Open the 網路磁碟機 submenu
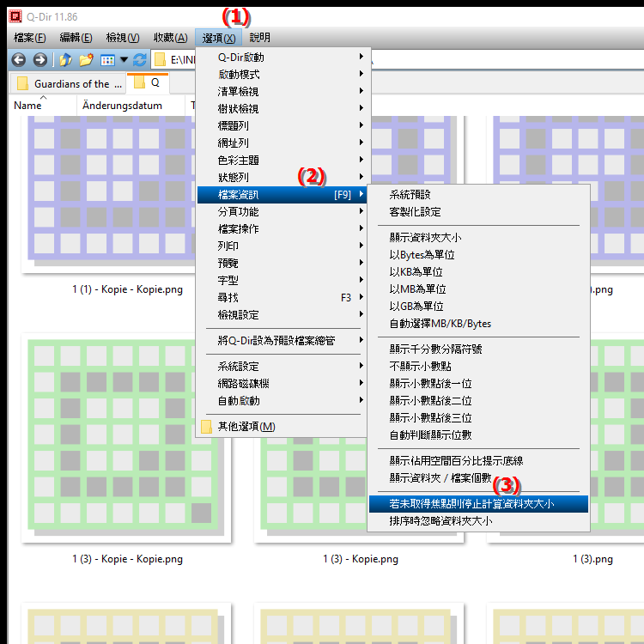The height and width of the screenshot is (644, 644). (283, 384)
